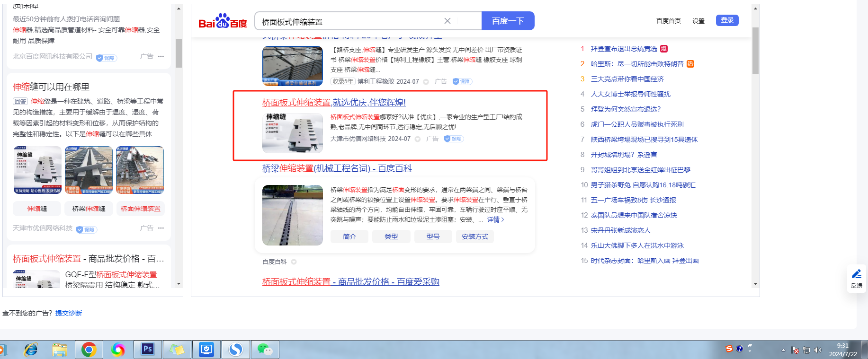The width and height of the screenshot is (868, 359).
Task: Click the blue help question mark icon
Action: point(739,349)
